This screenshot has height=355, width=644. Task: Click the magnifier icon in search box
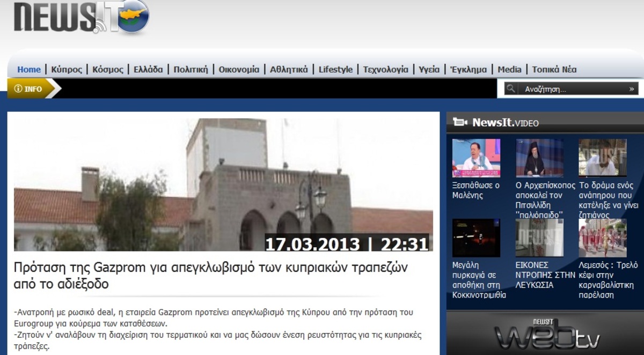511,88
